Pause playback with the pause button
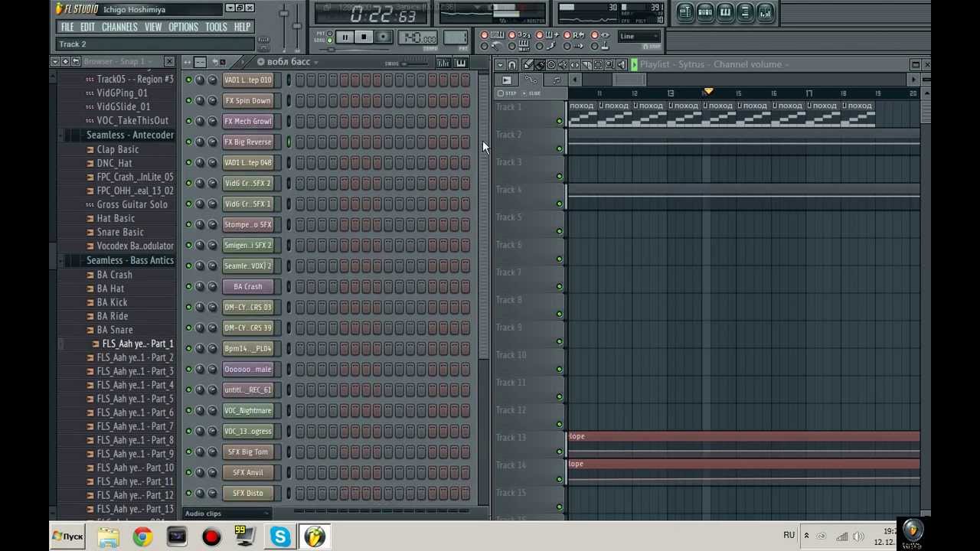The image size is (980, 551). coord(345,37)
